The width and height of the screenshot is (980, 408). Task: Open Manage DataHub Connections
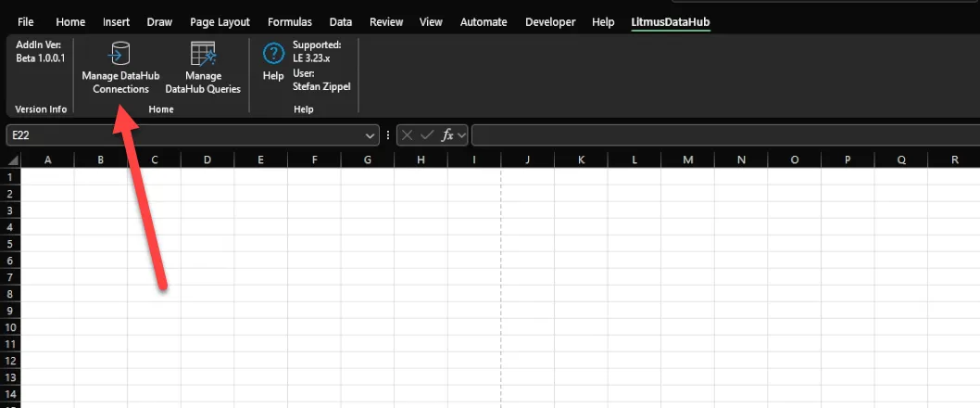[120, 68]
